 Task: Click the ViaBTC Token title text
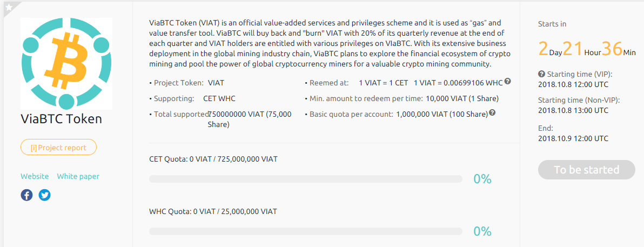click(x=61, y=118)
